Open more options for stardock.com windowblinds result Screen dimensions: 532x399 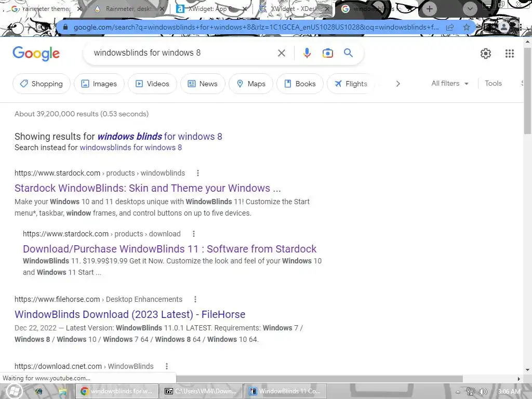pyautogui.click(x=198, y=173)
